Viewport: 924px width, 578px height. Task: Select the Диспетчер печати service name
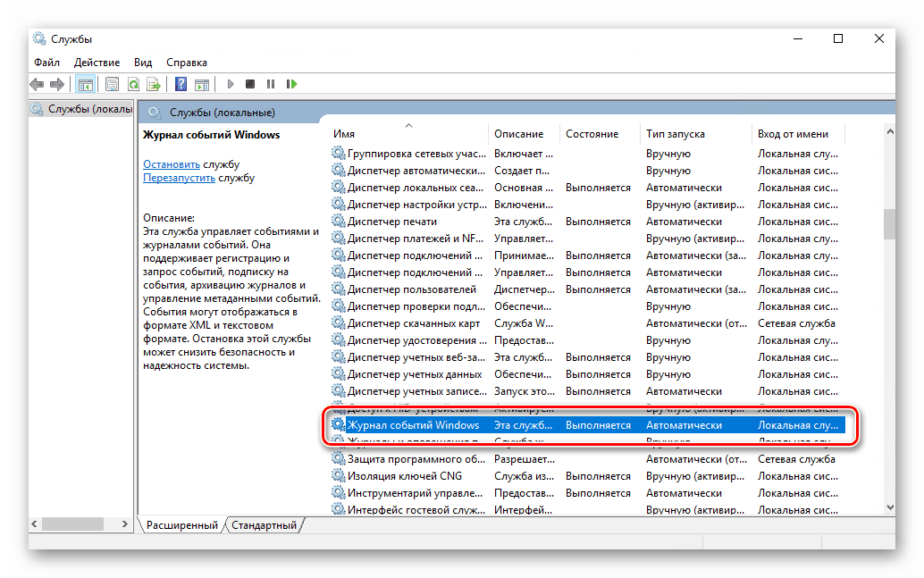(x=392, y=222)
